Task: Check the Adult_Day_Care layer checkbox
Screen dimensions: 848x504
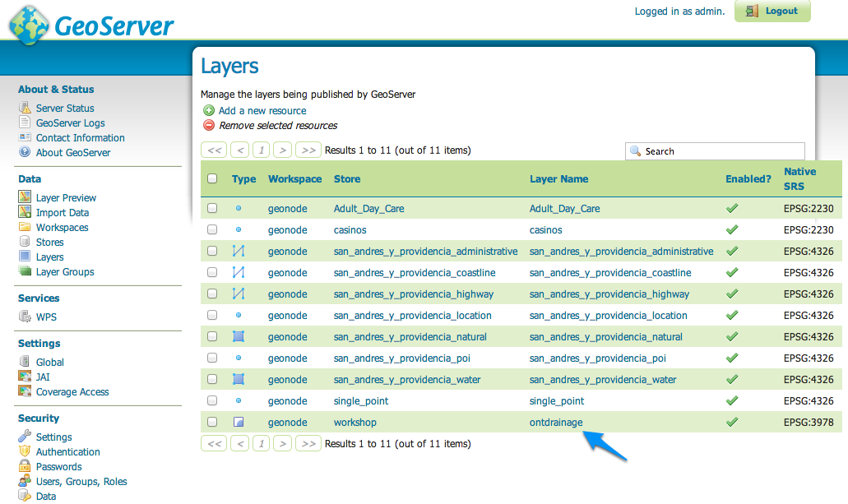Action: click(x=212, y=208)
